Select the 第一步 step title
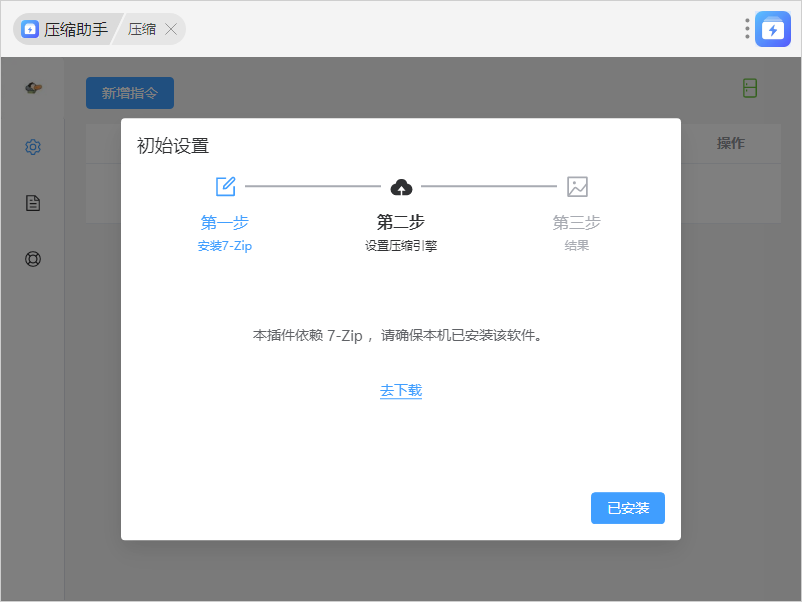 click(x=225, y=222)
